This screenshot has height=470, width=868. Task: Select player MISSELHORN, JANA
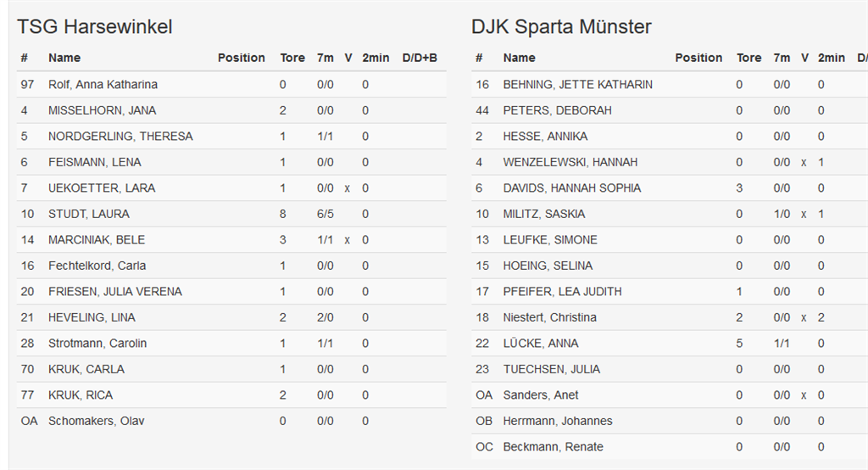[x=102, y=110]
